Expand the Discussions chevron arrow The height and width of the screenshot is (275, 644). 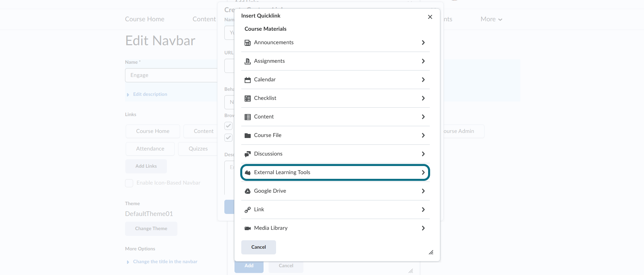click(423, 154)
